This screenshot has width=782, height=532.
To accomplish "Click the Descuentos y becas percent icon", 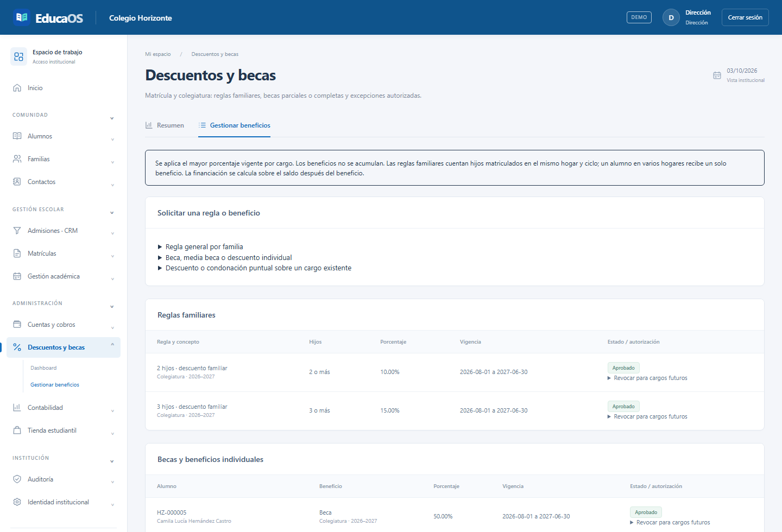I will pyautogui.click(x=17, y=347).
